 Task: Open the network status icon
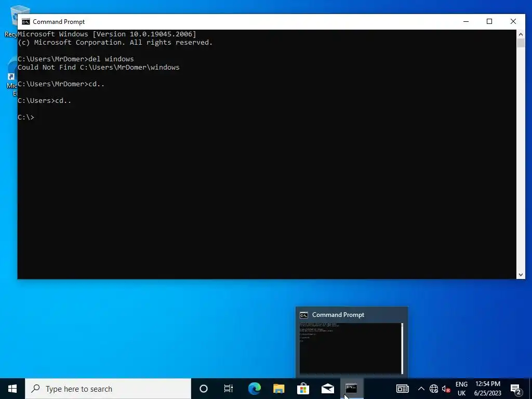[434, 389]
